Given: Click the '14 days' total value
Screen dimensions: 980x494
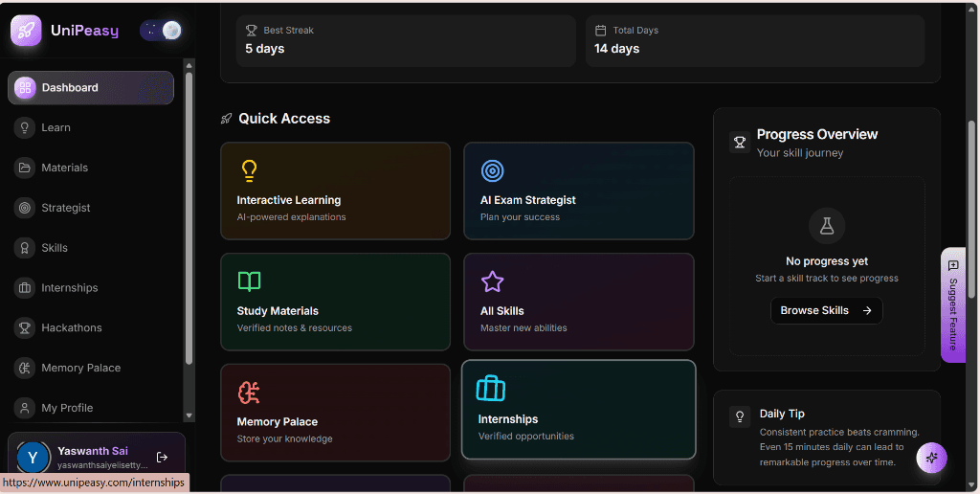Looking at the screenshot, I should coord(617,49).
